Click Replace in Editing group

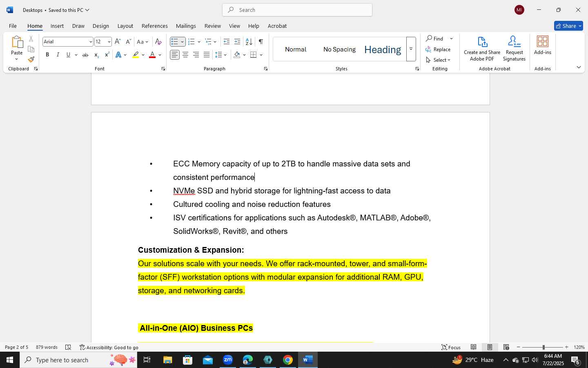(x=438, y=49)
